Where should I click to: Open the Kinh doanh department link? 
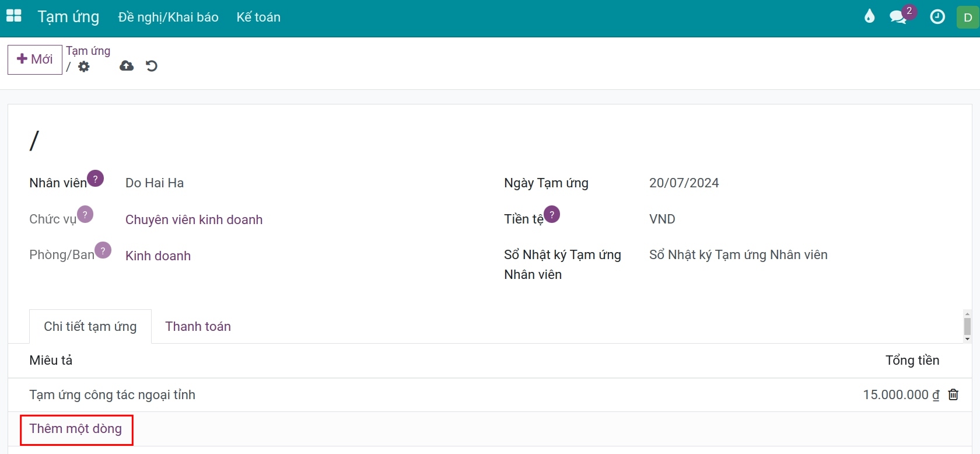tap(158, 256)
